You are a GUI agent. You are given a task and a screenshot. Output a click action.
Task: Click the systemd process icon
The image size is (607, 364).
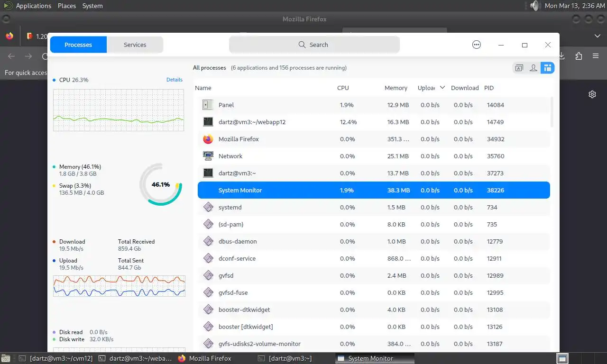pos(208,207)
